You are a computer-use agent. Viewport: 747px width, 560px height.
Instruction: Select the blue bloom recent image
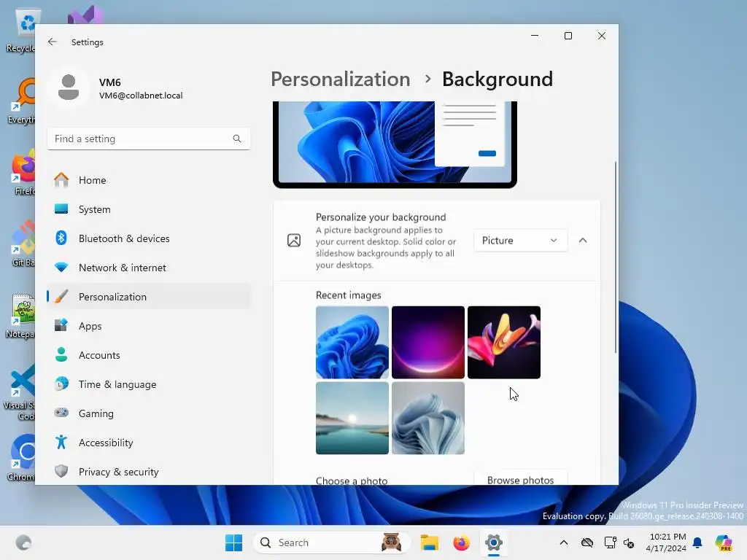[352, 343]
